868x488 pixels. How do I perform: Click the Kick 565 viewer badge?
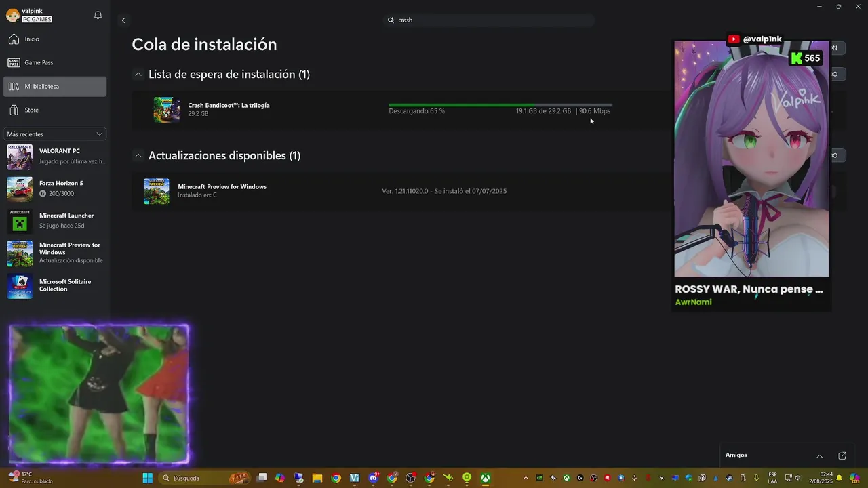[x=806, y=58]
